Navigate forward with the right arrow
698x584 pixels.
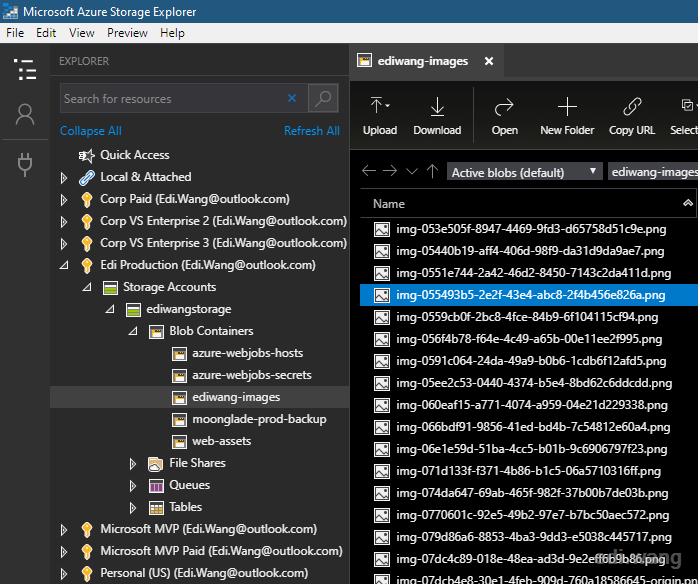pyautogui.click(x=390, y=170)
